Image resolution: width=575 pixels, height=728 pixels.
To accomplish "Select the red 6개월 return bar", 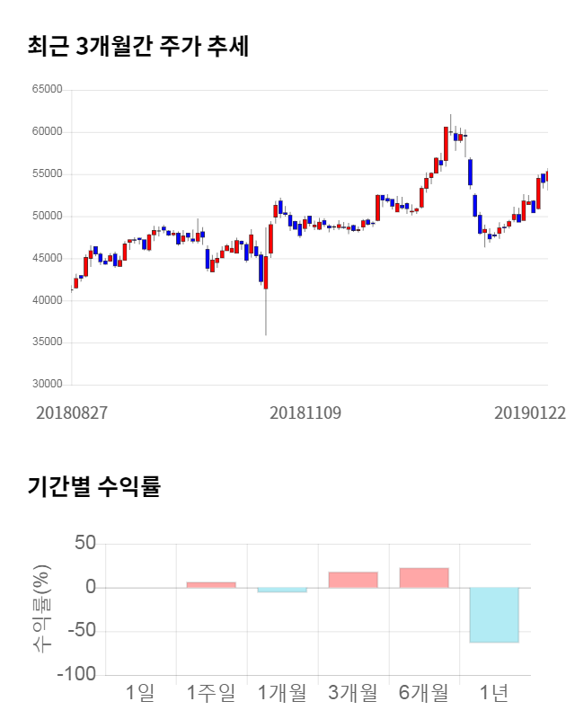I will tap(424, 578).
